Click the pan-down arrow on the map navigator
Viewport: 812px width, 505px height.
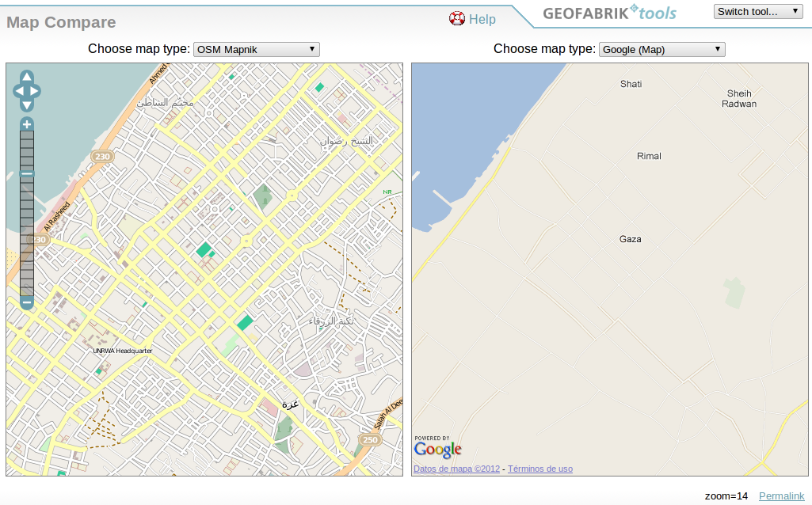coord(26,103)
